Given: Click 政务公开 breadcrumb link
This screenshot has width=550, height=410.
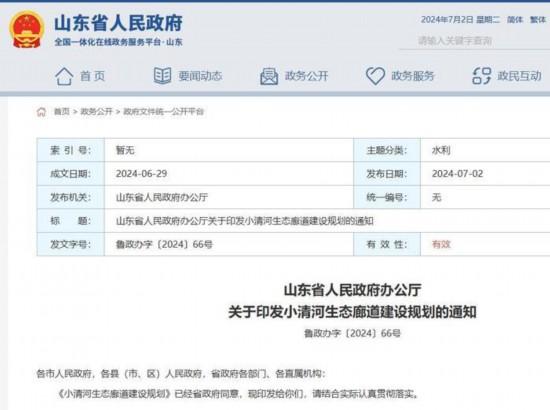Looking at the screenshot, I should pos(96,112).
